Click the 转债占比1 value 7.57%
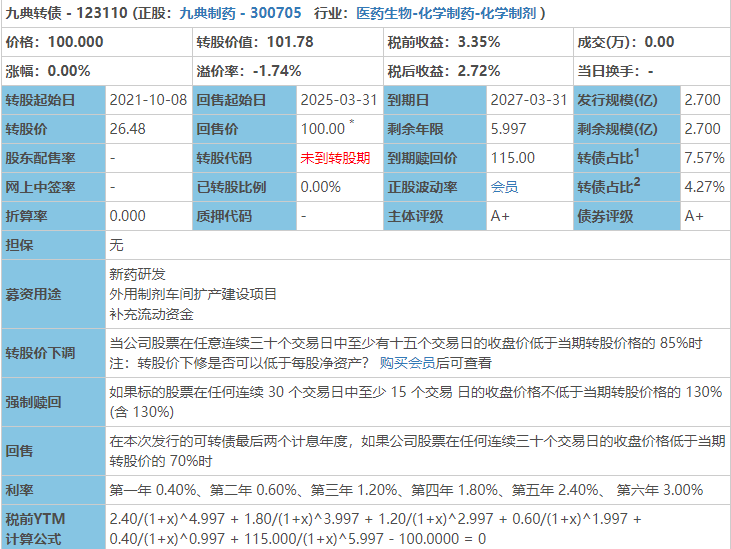Image resolution: width=731 pixels, height=549 pixels. click(704, 158)
